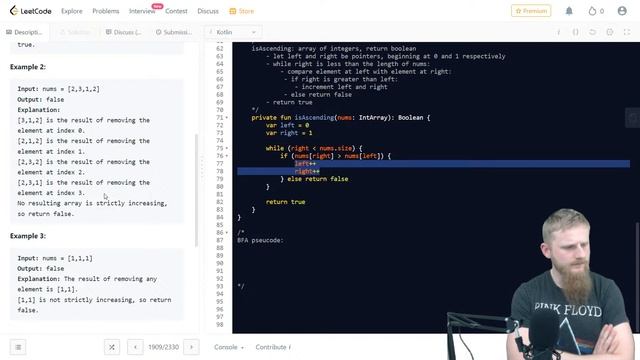Click the '} else return false' code line
This screenshot has height=360, width=640.
tap(314, 179)
